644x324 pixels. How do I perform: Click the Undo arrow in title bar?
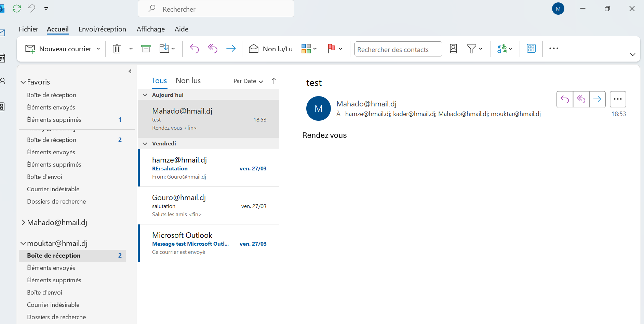coord(31,8)
